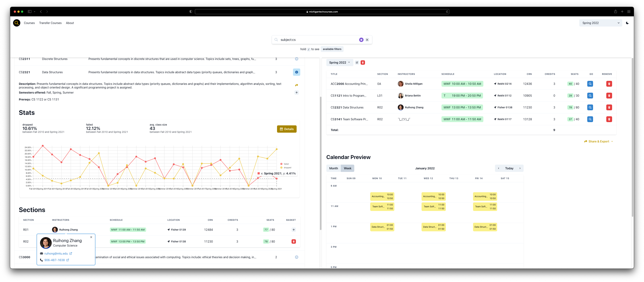644x282 pixels.
Task: Click edit basket name pencil icon
Action: pos(357,63)
